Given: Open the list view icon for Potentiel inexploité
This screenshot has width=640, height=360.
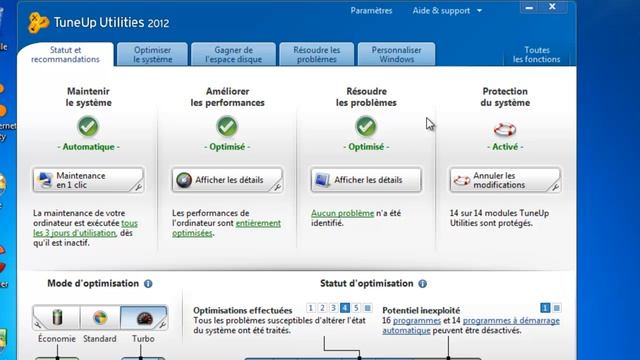Looking at the screenshot, I should tap(557, 308).
